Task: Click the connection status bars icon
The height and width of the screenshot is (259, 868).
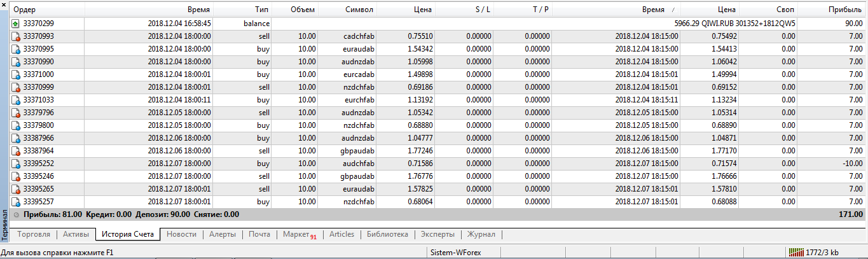Action: 796,253
